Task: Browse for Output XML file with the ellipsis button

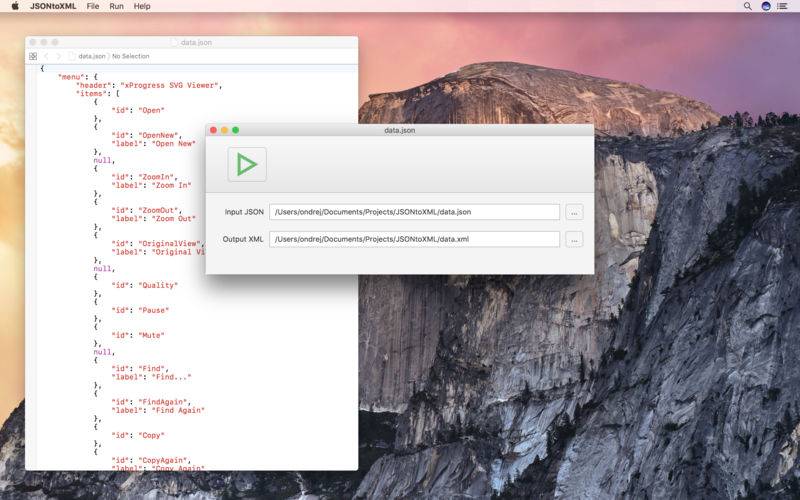Action: click(x=574, y=239)
